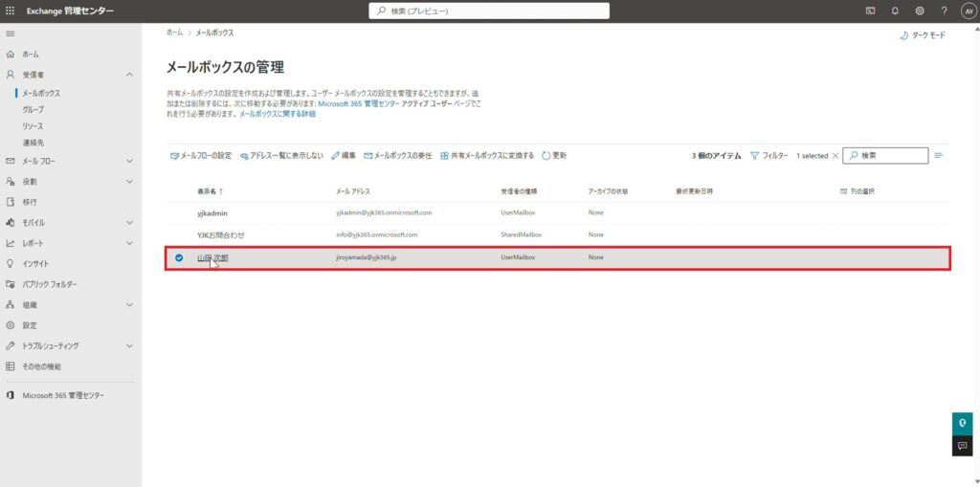Open グループ in the sidebar
Screen dimensions: 980x487
click(x=33, y=109)
